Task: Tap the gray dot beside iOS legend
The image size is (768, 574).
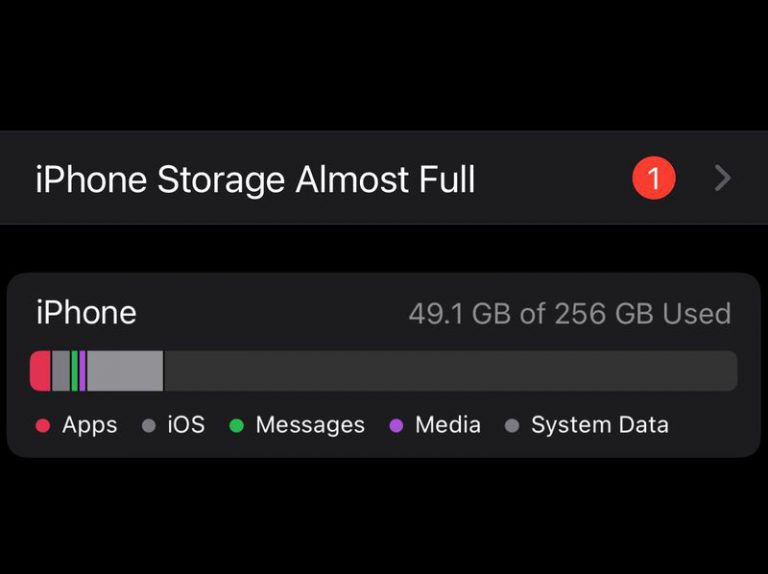Action: point(149,426)
